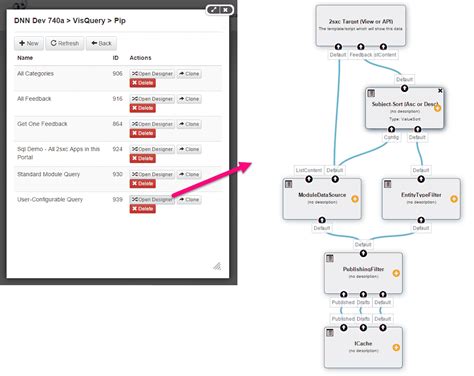The width and height of the screenshot is (474, 376).
Task: Click 2sxc Target Feedback input endpoint
Action: (361, 47)
